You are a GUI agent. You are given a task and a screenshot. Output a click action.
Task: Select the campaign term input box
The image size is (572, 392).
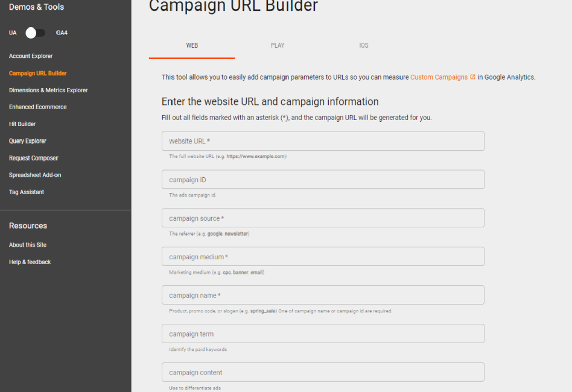pyautogui.click(x=323, y=334)
